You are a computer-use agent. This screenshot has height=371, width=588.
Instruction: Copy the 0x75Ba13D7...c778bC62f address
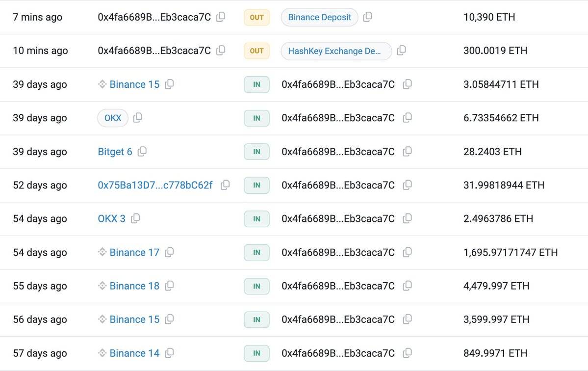click(225, 185)
